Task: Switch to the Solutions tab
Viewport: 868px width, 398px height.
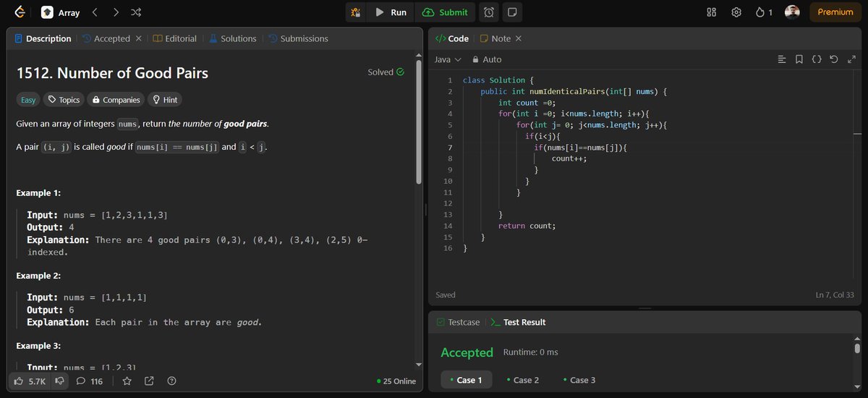Action: click(x=232, y=38)
